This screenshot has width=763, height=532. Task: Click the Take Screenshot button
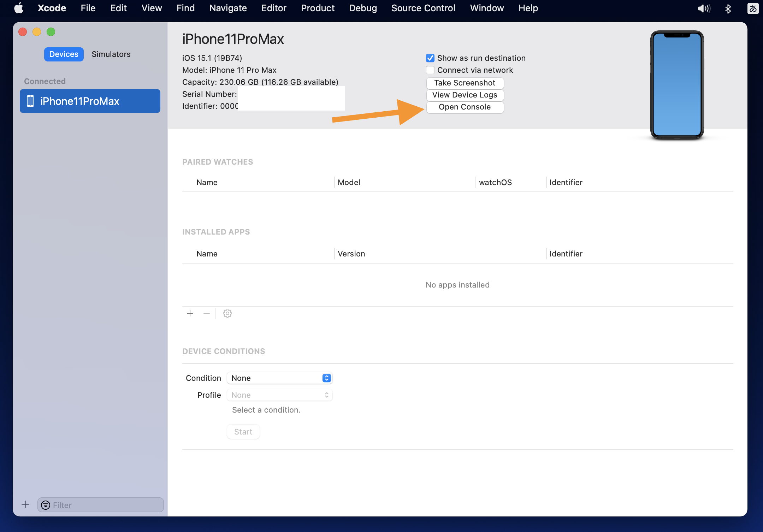pos(465,83)
